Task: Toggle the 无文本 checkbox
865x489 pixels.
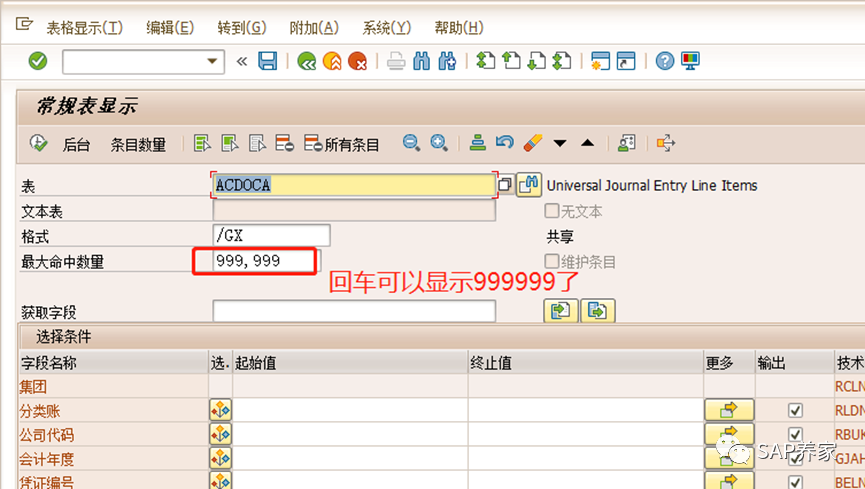Action: (552, 210)
